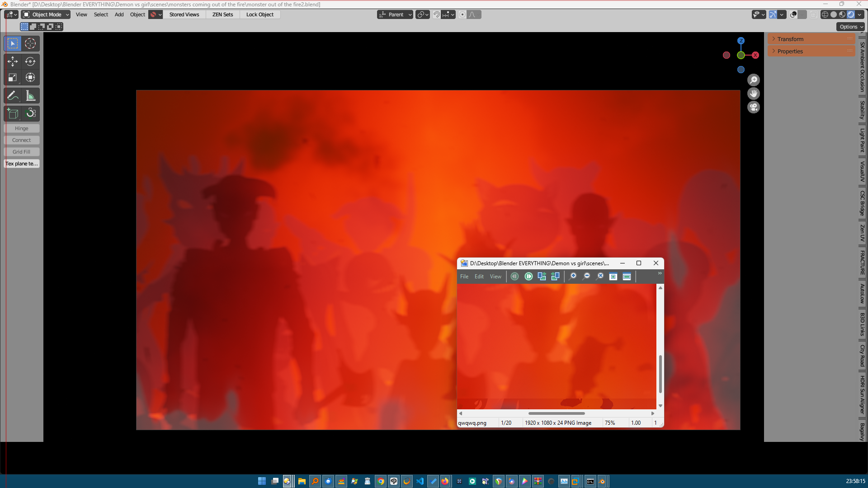Enable rendered viewport shading
This screenshot has height=488, width=868.
click(851, 14)
